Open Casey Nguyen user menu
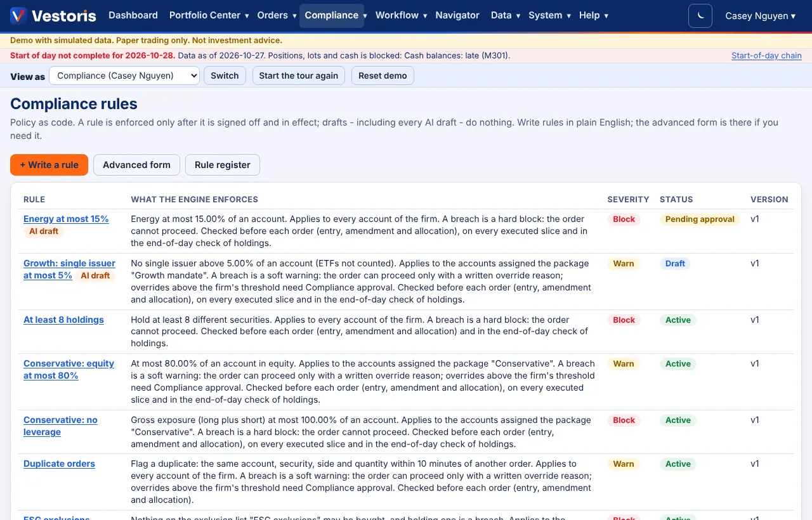The width and height of the screenshot is (812, 520). (x=760, y=16)
